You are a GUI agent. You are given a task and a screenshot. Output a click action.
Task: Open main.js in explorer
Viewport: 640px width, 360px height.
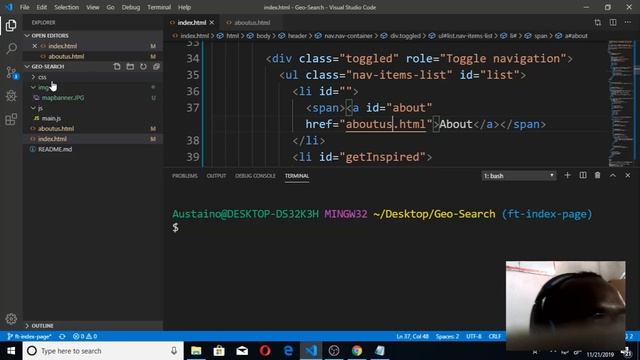point(51,118)
